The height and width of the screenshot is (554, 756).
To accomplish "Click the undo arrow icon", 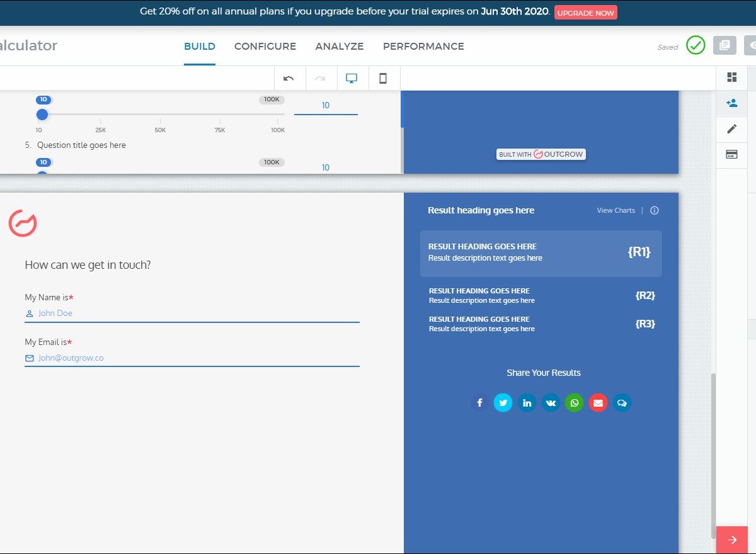I will pyautogui.click(x=289, y=79).
